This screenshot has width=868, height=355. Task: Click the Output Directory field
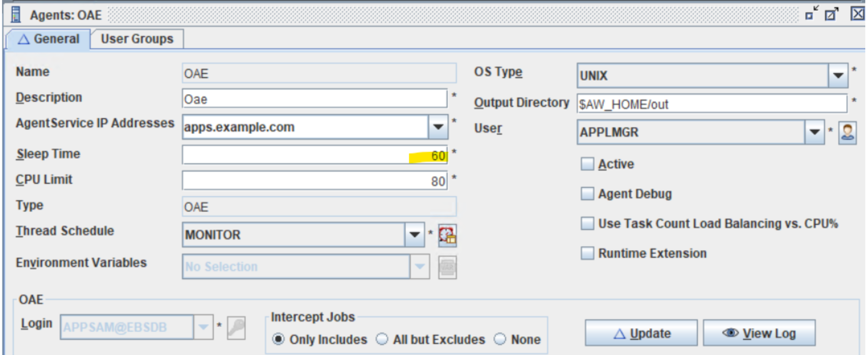point(712,104)
